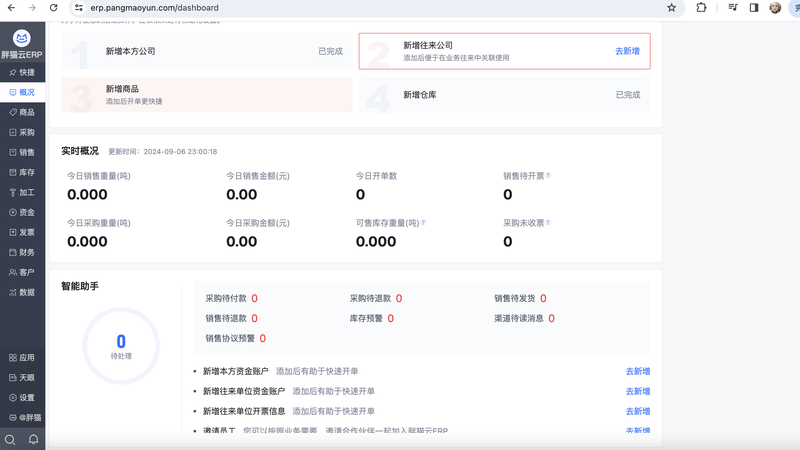Click the 销售协议预警 count
Viewport: 800px width, 450px height.
263,338
